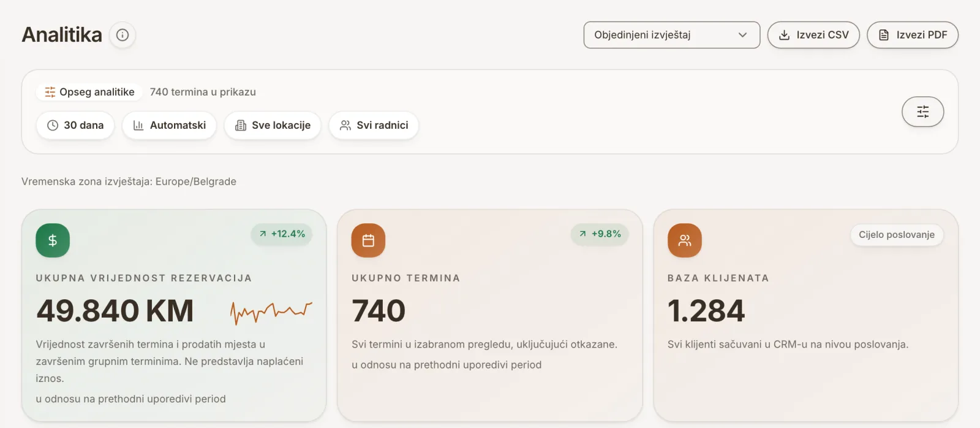
Task: Open the analytics filter settings sliders button
Action: click(x=923, y=112)
